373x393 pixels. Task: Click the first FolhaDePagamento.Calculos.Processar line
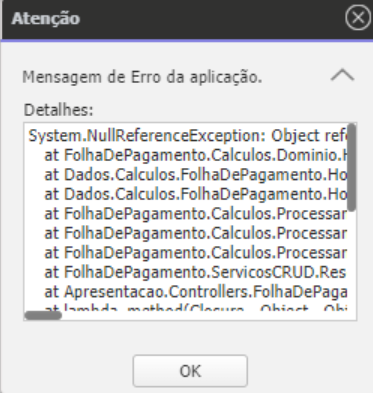(x=196, y=214)
